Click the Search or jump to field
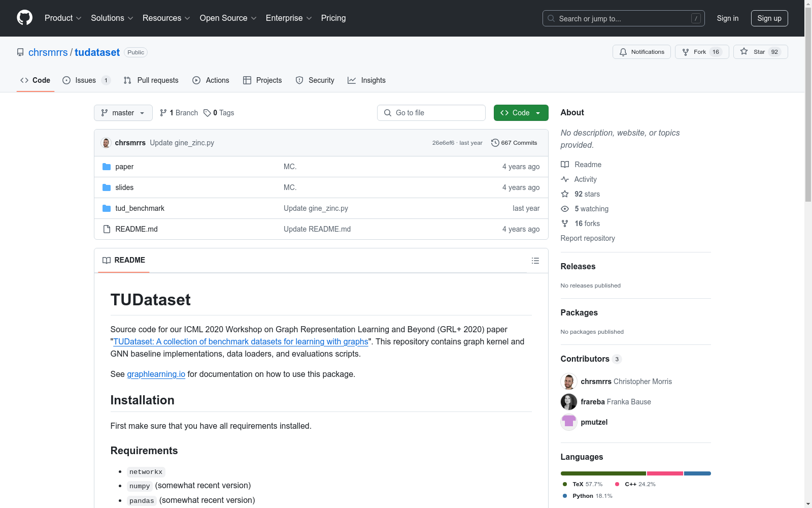 624,18
